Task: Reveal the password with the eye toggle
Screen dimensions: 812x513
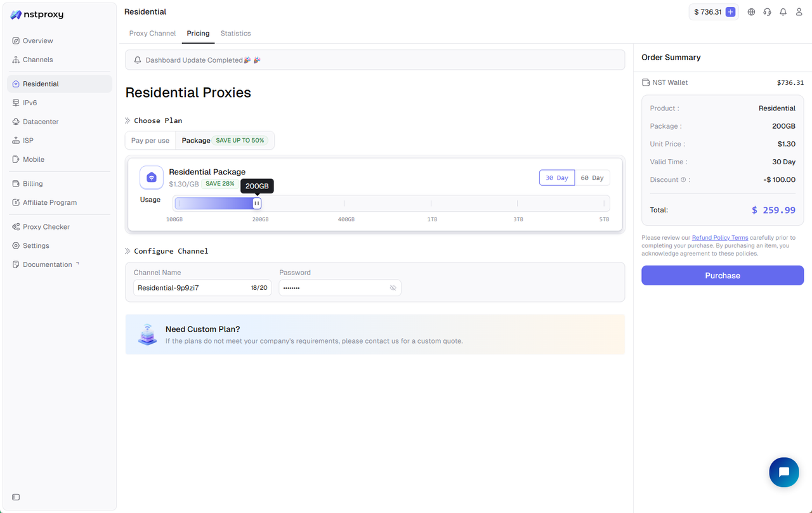Action: click(393, 287)
